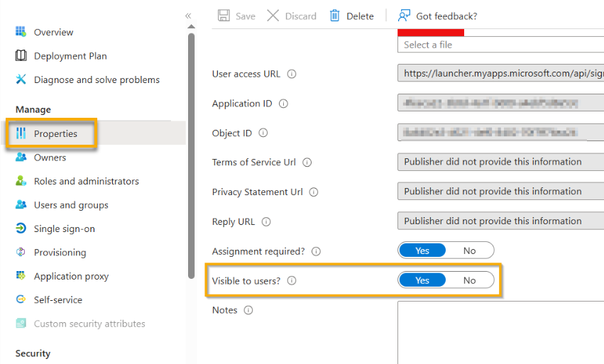Open Single sign-on in the sidebar
This screenshot has width=604, height=364.
pos(64,228)
